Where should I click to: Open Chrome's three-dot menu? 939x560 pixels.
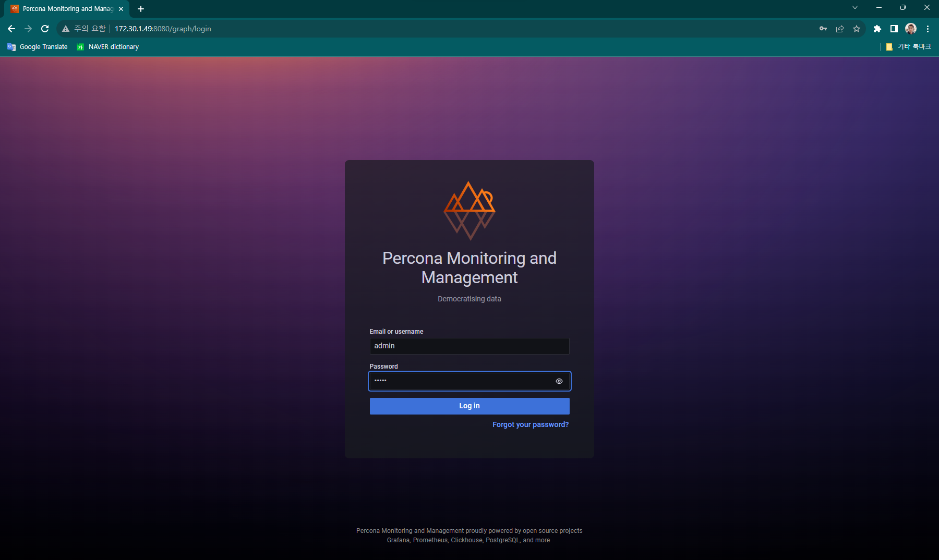[928, 29]
